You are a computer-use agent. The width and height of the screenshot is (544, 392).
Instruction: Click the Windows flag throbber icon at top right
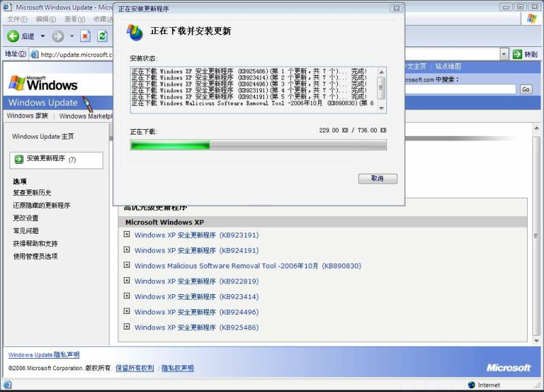531,18
